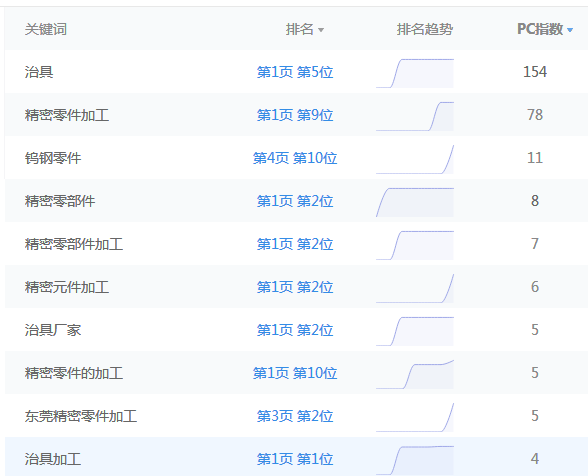This screenshot has width=588, height=476.
Task: View trend chart for 东莞精密零件加工 row
Action: pyautogui.click(x=415, y=417)
